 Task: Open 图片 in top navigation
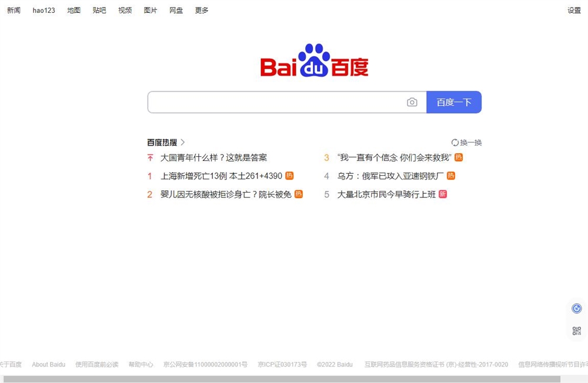(151, 10)
